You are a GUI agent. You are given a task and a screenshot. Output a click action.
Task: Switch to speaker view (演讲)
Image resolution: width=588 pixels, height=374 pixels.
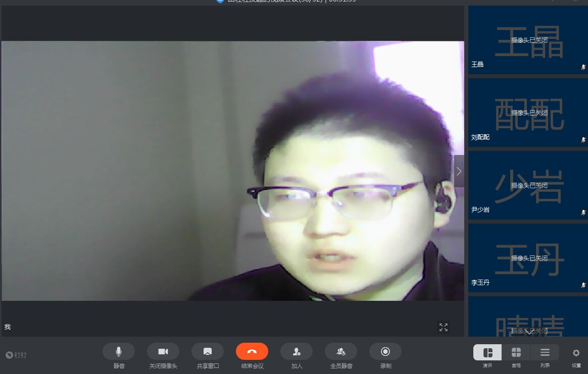pos(487,352)
